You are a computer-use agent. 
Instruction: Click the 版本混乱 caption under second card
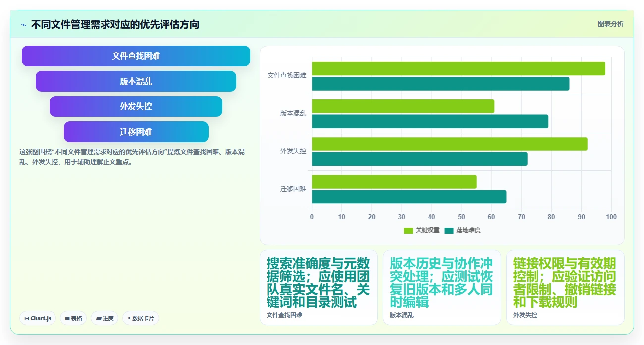point(402,315)
